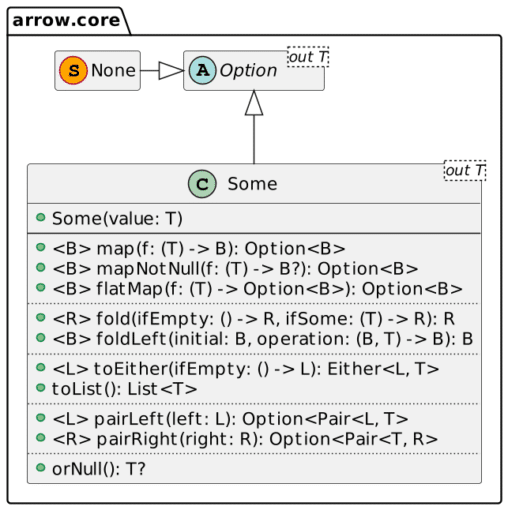Click the mapNotNull method signature text

235,269
